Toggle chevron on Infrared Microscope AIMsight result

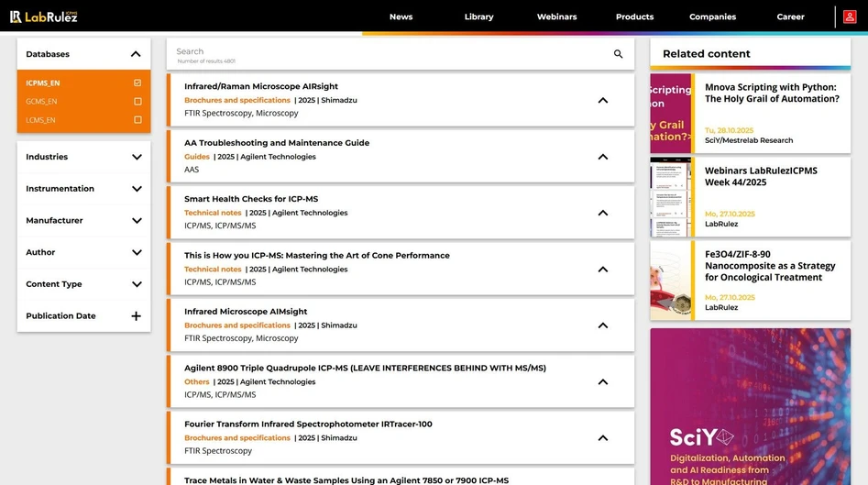(603, 325)
